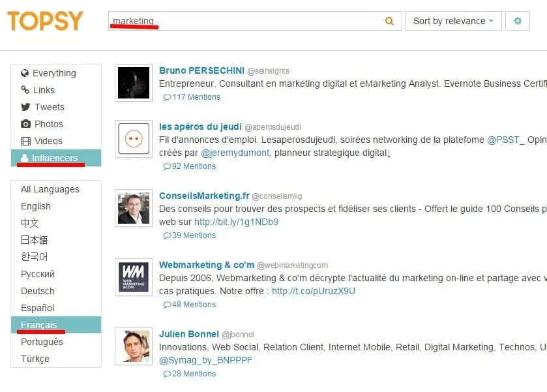Choose Japanese language 日本語
This screenshot has height=392, width=547.
[56, 240]
